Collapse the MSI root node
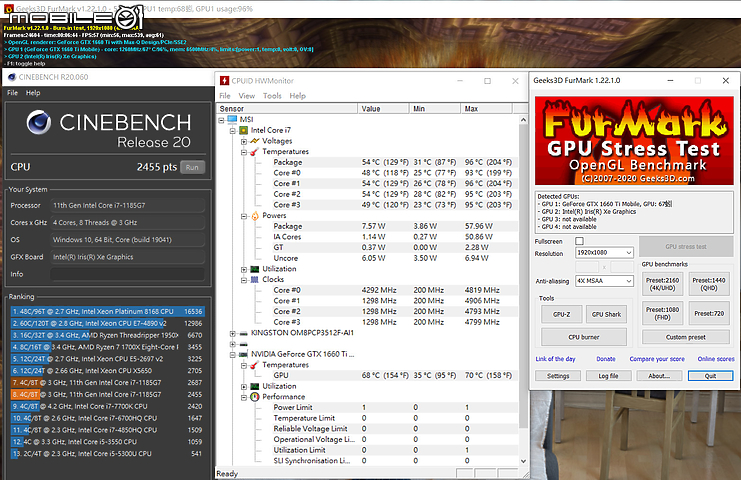 point(221,120)
